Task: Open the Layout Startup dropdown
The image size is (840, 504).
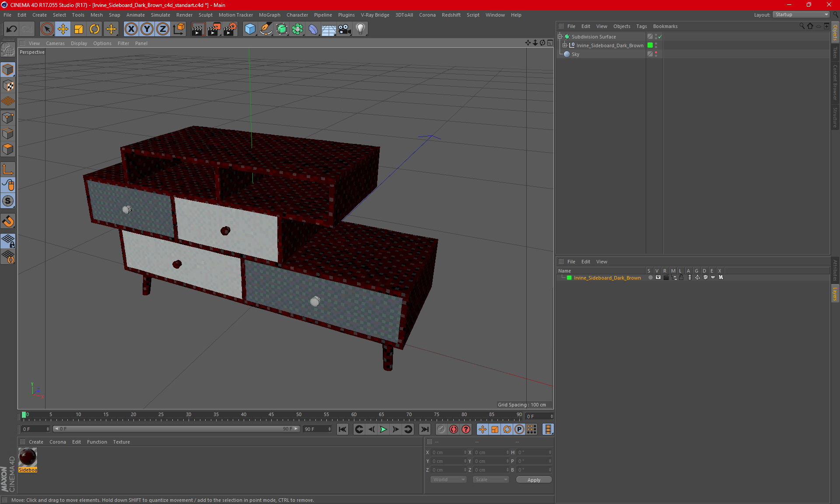Action: coord(801,14)
